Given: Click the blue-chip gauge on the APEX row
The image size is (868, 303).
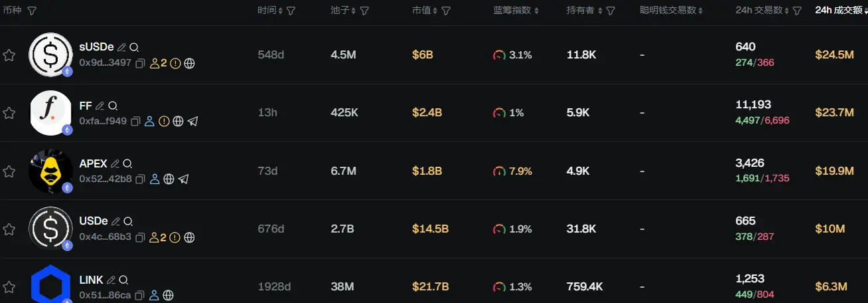Looking at the screenshot, I should [x=498, y=171].
